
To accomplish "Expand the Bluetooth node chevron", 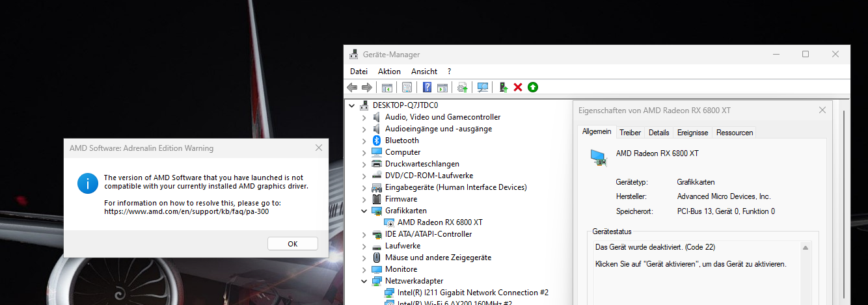I will [x=364, y=140].
